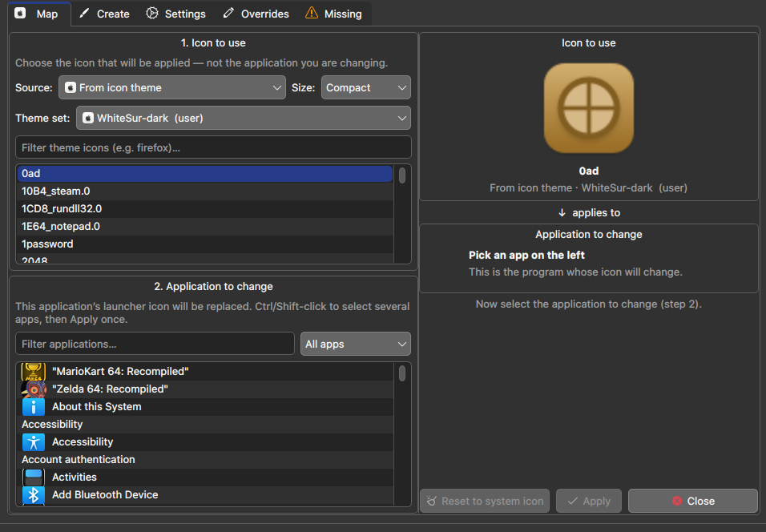
Task: Select the icon-less Accessibility row
Action: pyautogui.click(x=205, y=424)
